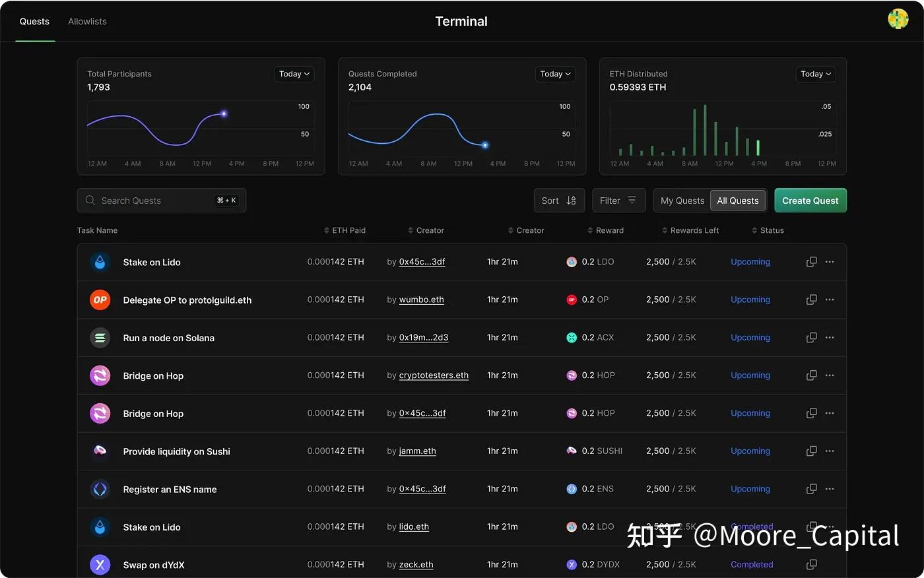Sort by Status column
Image resolution: width=924 pixels, height=578 pixels.
(768, 230)
